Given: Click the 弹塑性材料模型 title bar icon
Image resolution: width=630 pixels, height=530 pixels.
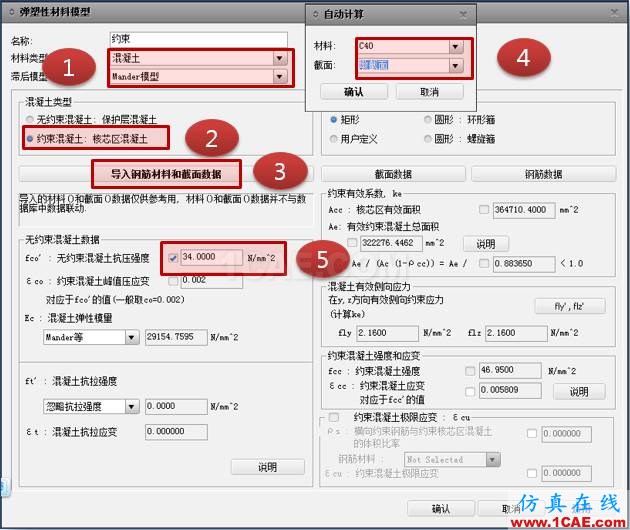Looking at the screenshot, I should tap(12, 12).
